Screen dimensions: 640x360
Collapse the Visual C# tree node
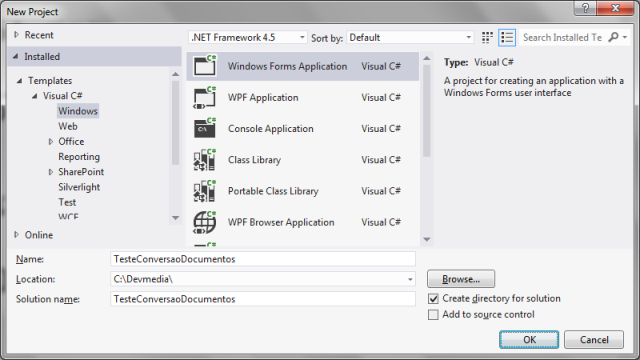[x=35, y=96]
